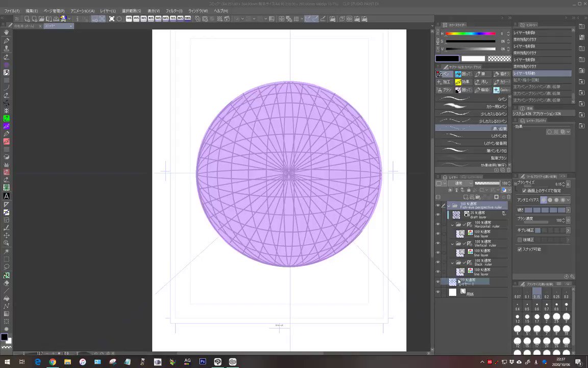Hide the 用紙 paper layer

[x=437, y=292]
